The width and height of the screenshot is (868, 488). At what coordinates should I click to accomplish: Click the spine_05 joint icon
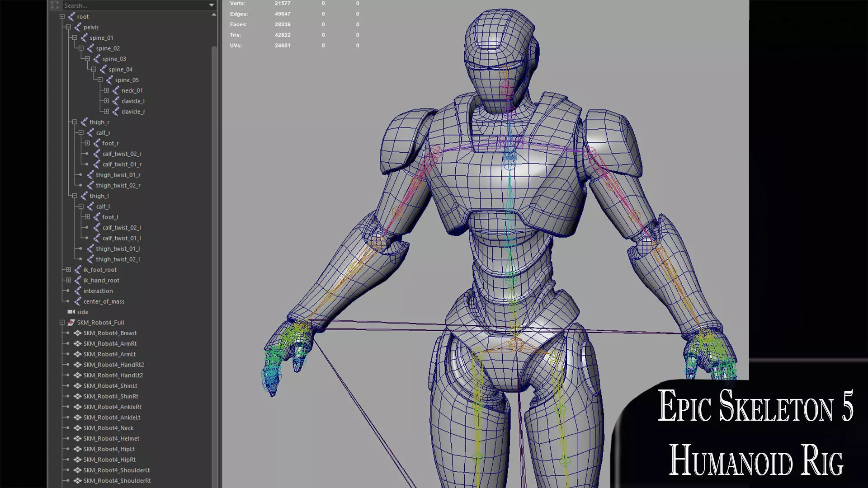coord(109,80)
